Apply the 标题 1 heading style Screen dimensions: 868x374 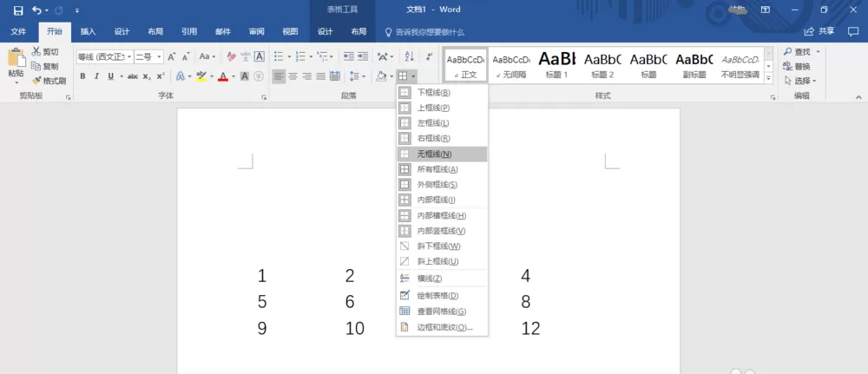coord(557,65)
